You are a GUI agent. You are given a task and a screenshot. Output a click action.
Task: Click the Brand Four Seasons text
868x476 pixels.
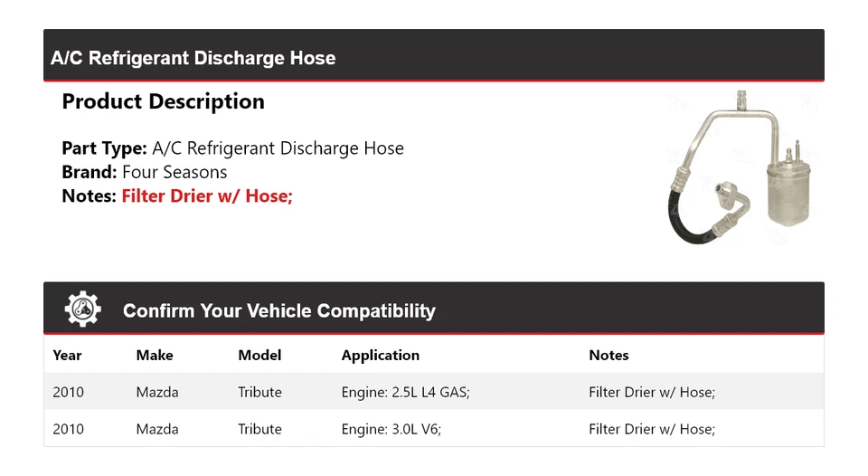pos(145,172)
